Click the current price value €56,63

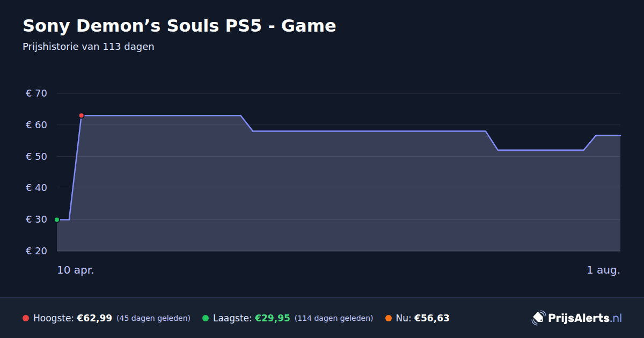pos(432,318)
